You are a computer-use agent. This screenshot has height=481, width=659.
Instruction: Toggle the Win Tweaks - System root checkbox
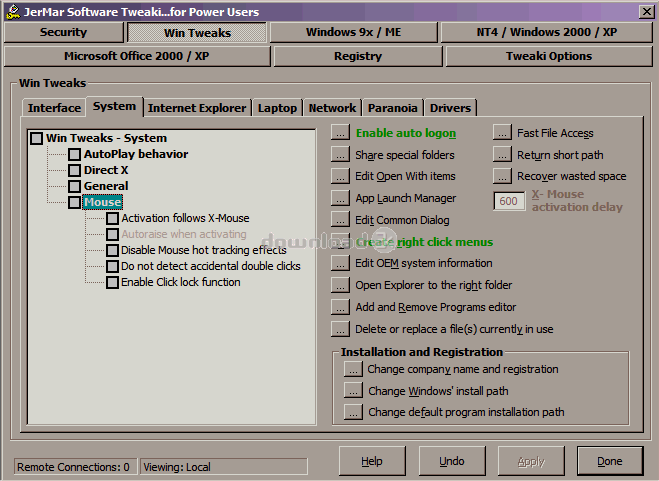37,138
